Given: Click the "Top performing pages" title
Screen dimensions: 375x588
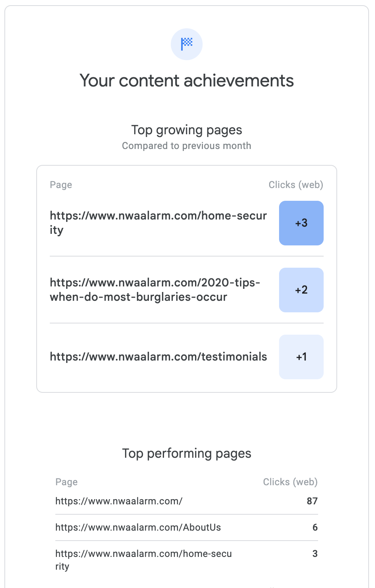Looking at the screenshot, I should [187, 453].
